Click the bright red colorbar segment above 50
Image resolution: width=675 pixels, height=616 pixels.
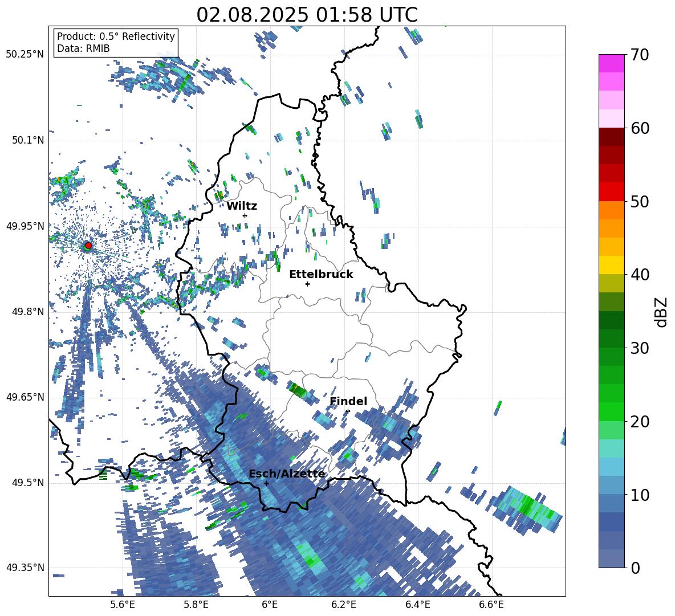click(611, 192)
